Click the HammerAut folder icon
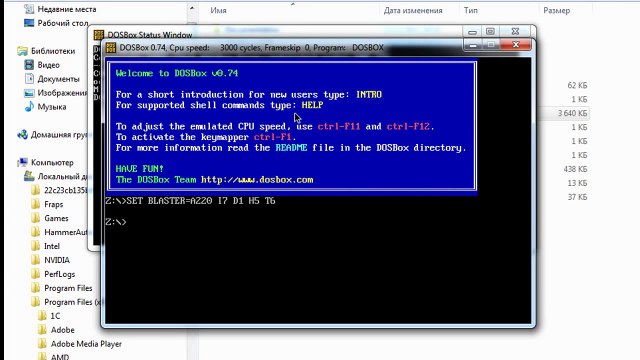640x360 pixels. (x=36, y=232)
